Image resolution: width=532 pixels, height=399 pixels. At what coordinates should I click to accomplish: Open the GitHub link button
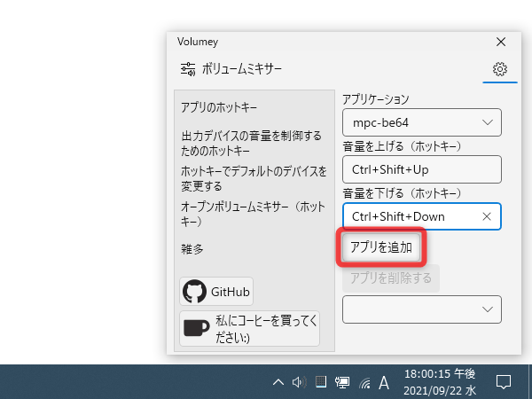click(x=216, y=292)
